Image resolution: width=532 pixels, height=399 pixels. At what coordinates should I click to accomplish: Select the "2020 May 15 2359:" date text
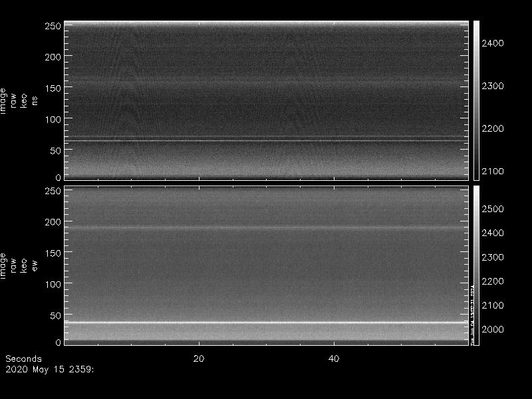pos(50,368)
